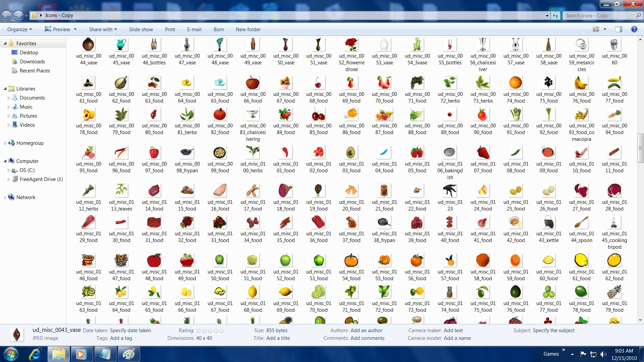Click the Burn toolbar item
644x362 pixels.
pyautogui.click(x=218, y=29)
